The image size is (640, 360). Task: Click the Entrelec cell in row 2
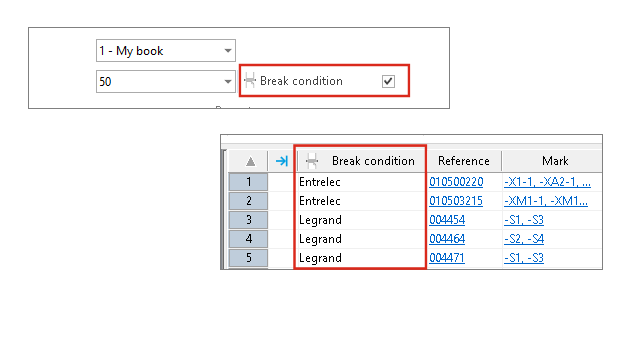tap(360, 201)
